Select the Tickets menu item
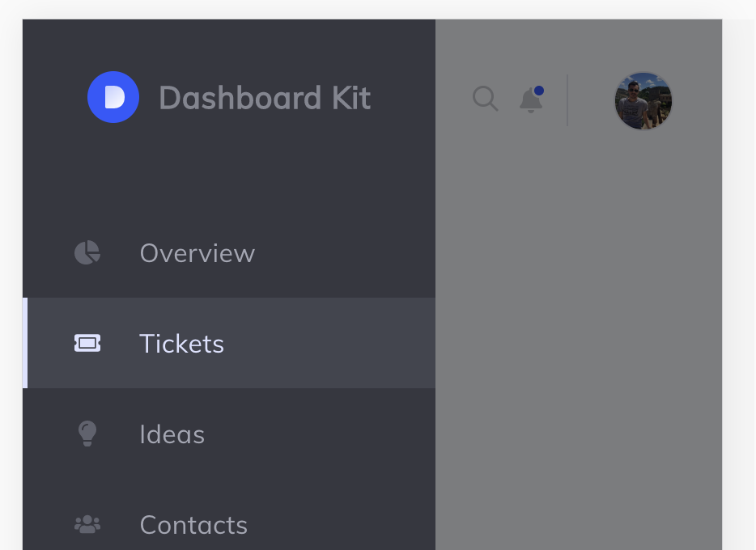This screenshot has width=756, height=550. [229, 343]
